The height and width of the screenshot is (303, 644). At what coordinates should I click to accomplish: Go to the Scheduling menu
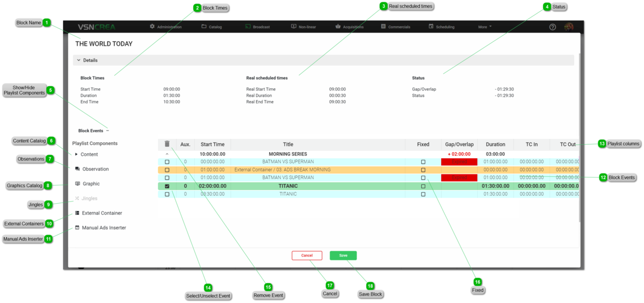pyautogui.click(x=441, y=27)
